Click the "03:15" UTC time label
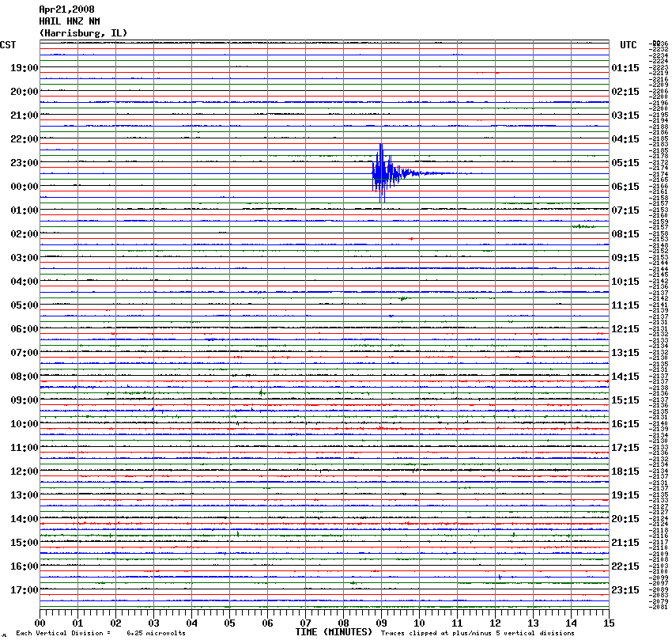Viewport: 672px width, 644px height. coord(625,116)
